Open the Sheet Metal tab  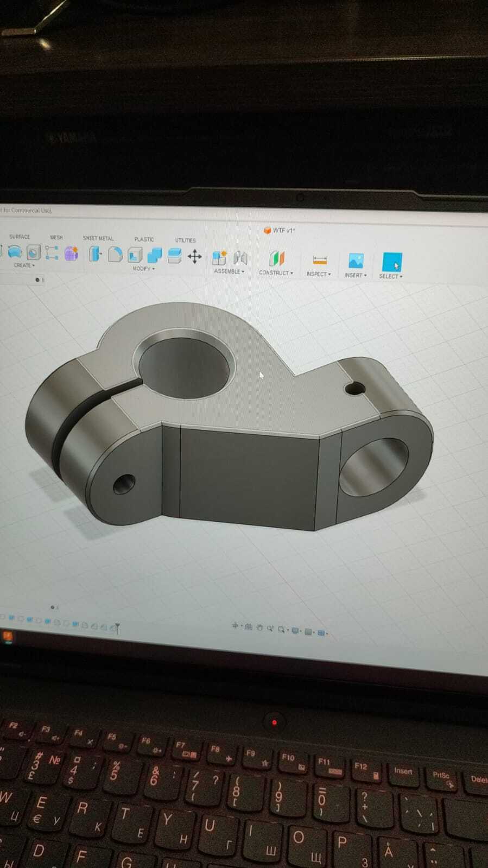[98, 238]
